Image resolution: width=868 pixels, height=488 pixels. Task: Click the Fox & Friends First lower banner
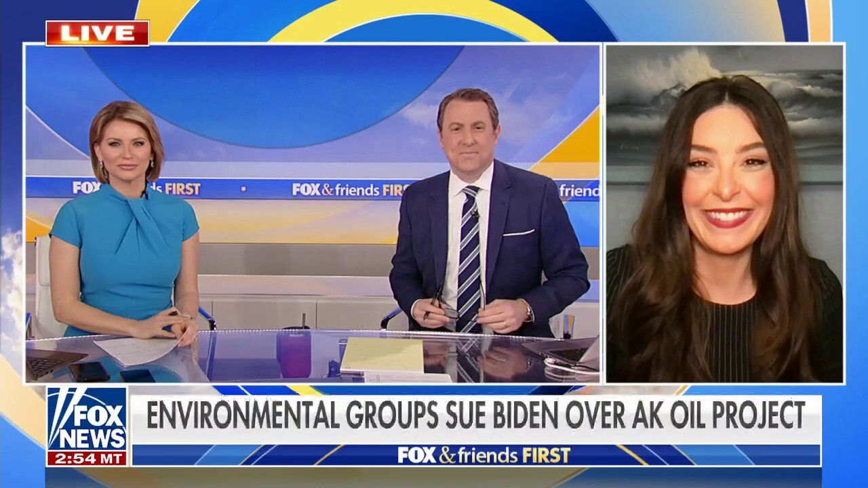click(x=484, y=455)
